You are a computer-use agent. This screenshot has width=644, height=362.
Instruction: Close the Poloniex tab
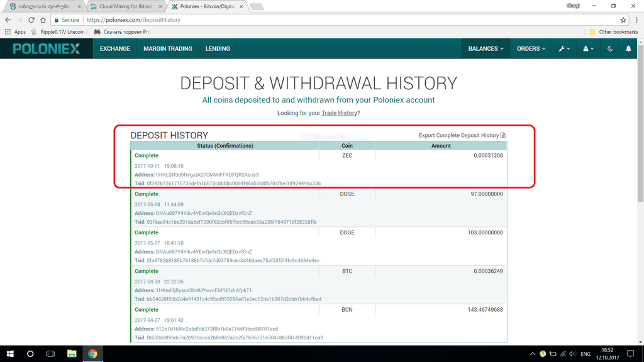241,6
